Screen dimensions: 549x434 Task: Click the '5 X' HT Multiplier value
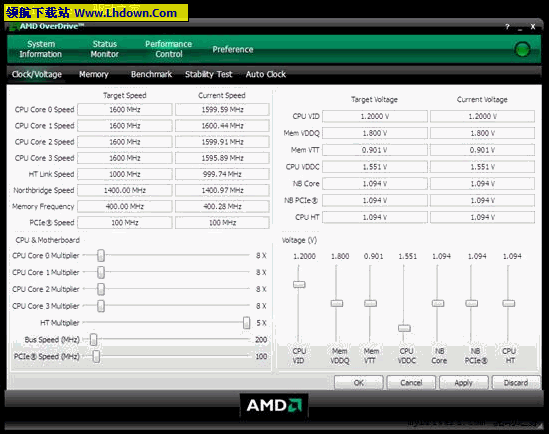click(x=261, y=323)
